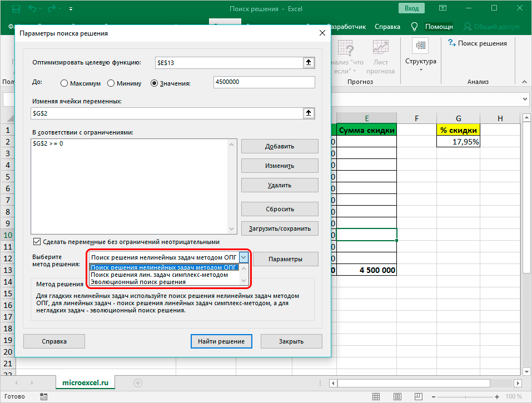Click the target value field showing 4500000
This screenshot has height=403, width=532.
263,82
